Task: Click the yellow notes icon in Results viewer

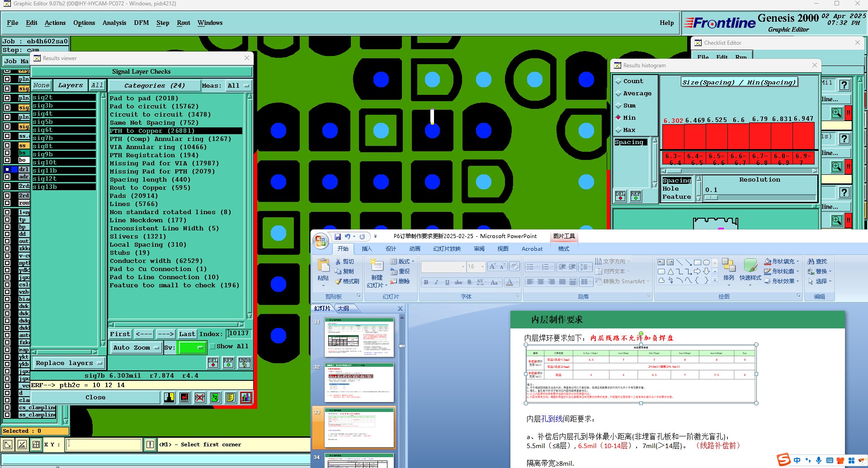Action: 231,398
